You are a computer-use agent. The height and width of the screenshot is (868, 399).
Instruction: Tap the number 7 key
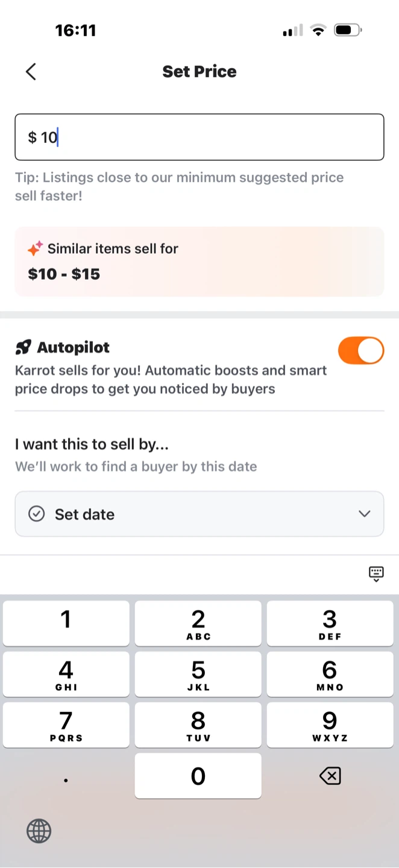pos(66,725)
